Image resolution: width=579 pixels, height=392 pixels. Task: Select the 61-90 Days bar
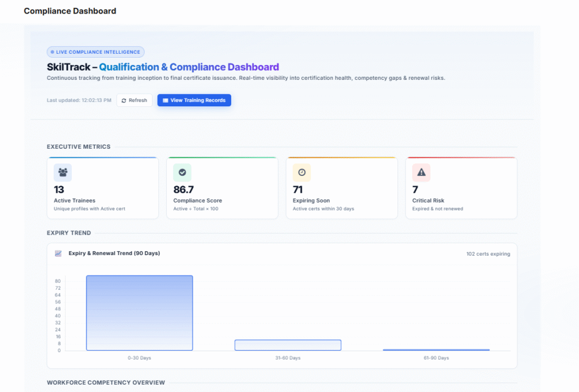[x=437, y=350]
